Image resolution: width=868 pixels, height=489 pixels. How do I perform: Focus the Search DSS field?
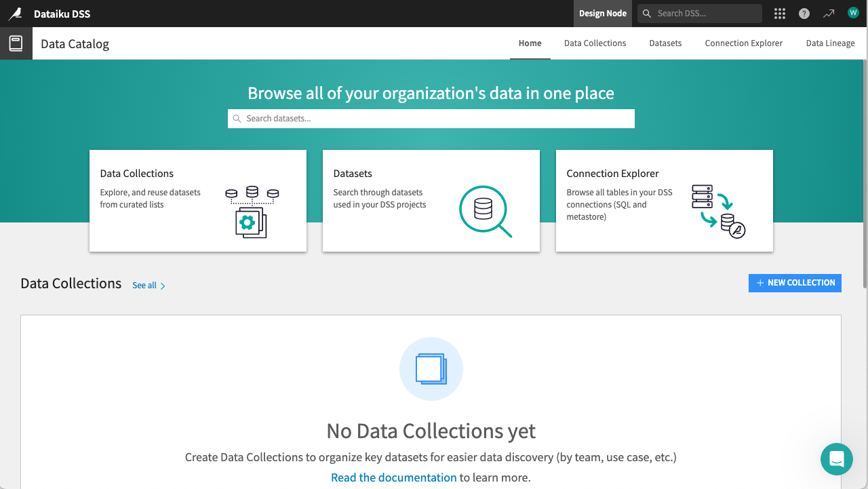(x=700, y=14)
